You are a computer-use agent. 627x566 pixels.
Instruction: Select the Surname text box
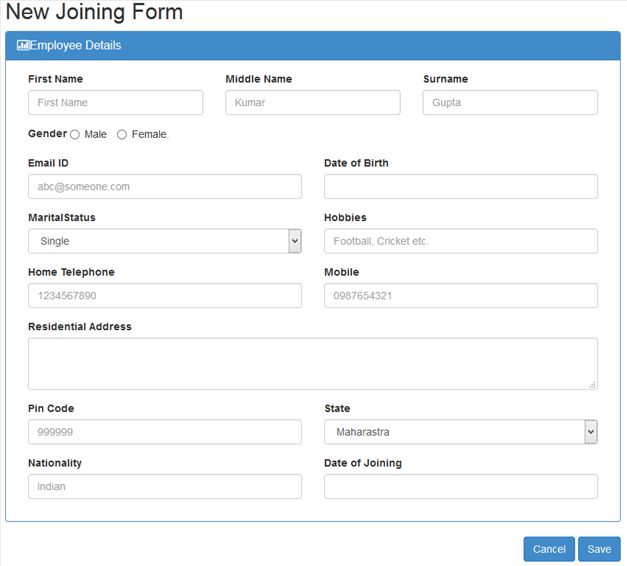[510, 102]
